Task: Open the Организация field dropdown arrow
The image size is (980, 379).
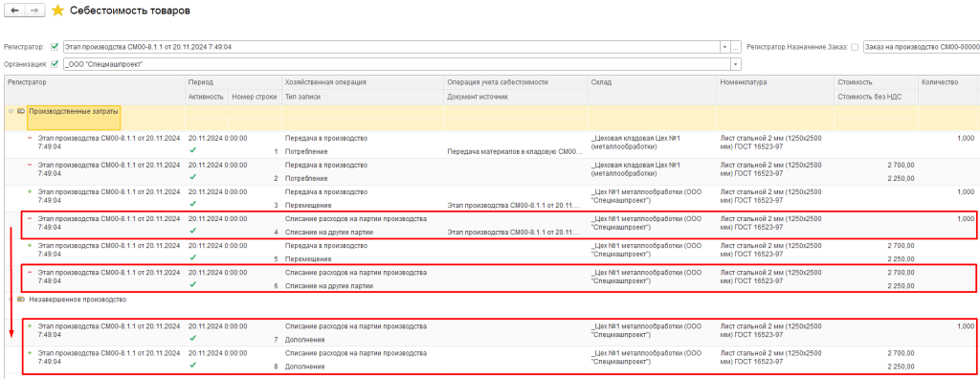Action: pos(736,64)
